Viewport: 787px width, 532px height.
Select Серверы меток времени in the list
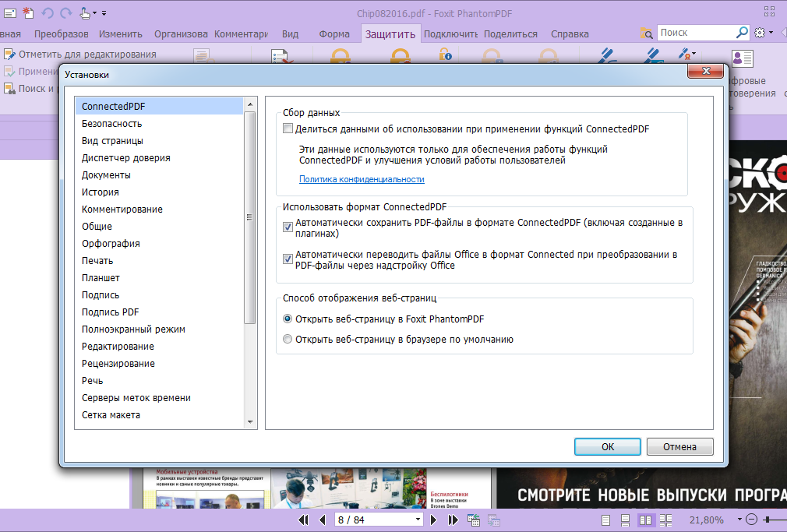[159, 398]
